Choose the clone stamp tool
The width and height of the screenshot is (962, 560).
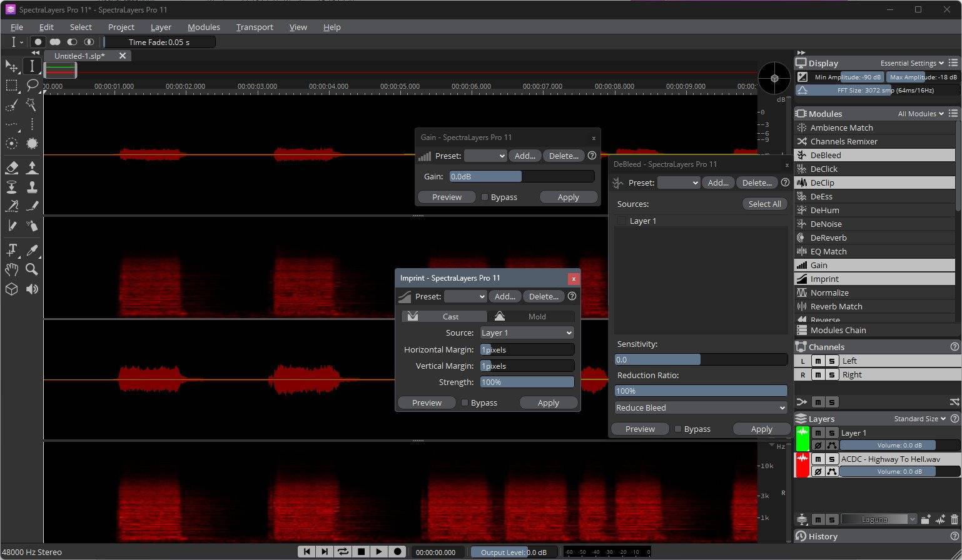(x=32, y=187)
